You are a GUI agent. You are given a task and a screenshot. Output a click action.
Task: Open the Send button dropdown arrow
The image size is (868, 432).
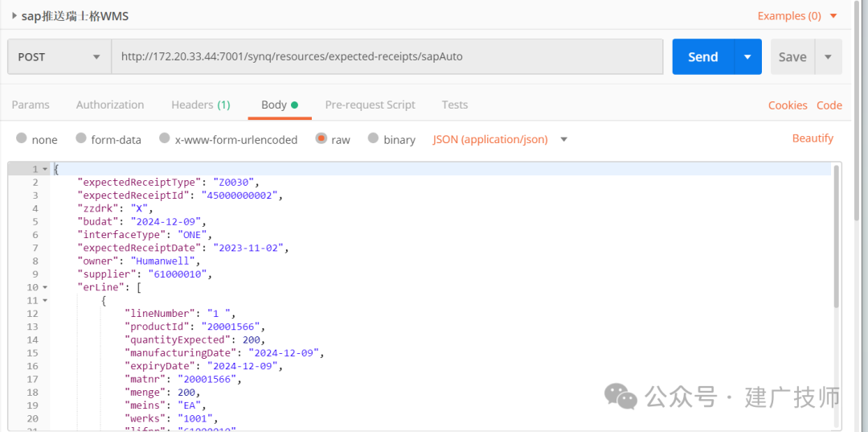tap(748, 56)
